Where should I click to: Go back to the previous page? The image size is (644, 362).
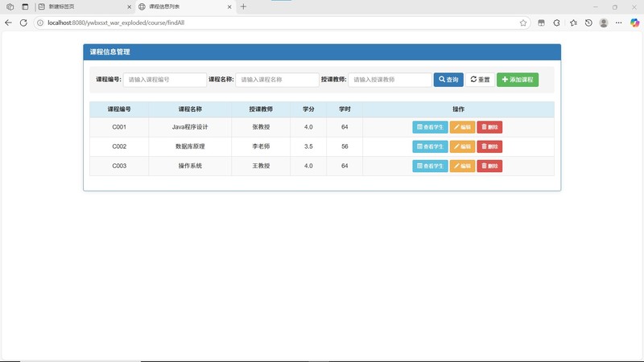pos(8,23)
